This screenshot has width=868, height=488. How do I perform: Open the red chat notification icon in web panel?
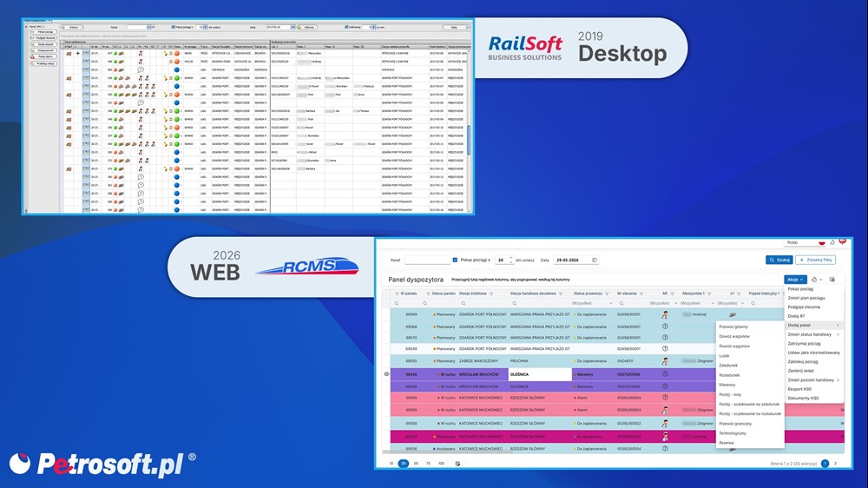[842, 241]
